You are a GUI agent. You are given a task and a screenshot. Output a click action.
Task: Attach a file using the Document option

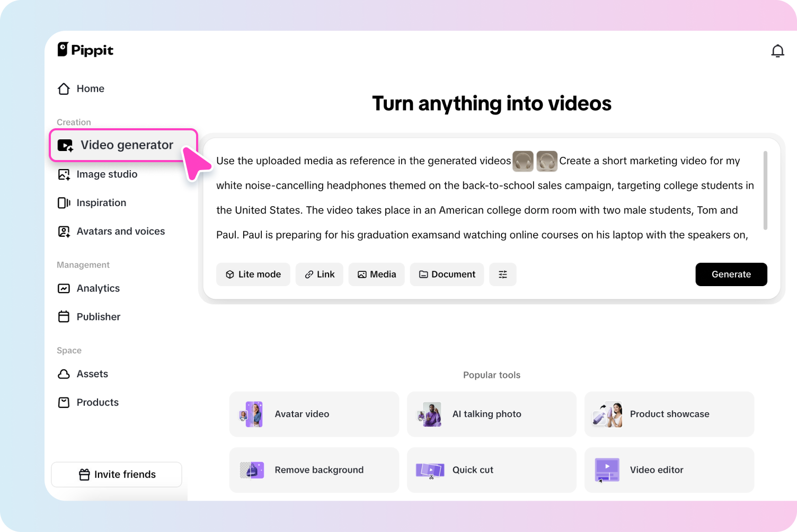point(447,274)
